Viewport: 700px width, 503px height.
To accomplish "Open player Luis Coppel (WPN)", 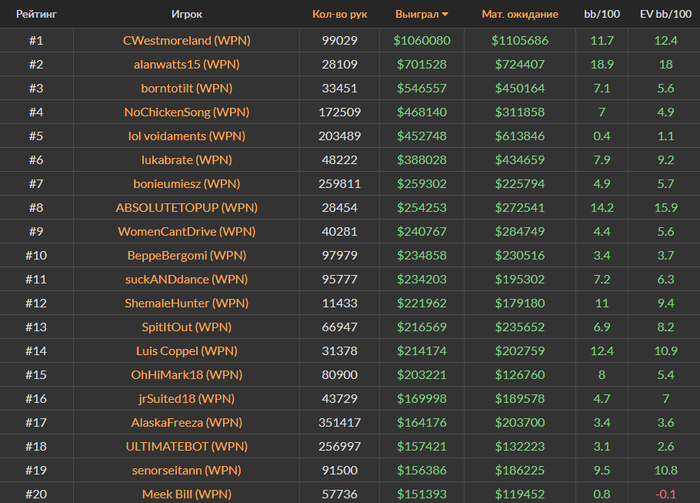I will click(x=187, y=351).
